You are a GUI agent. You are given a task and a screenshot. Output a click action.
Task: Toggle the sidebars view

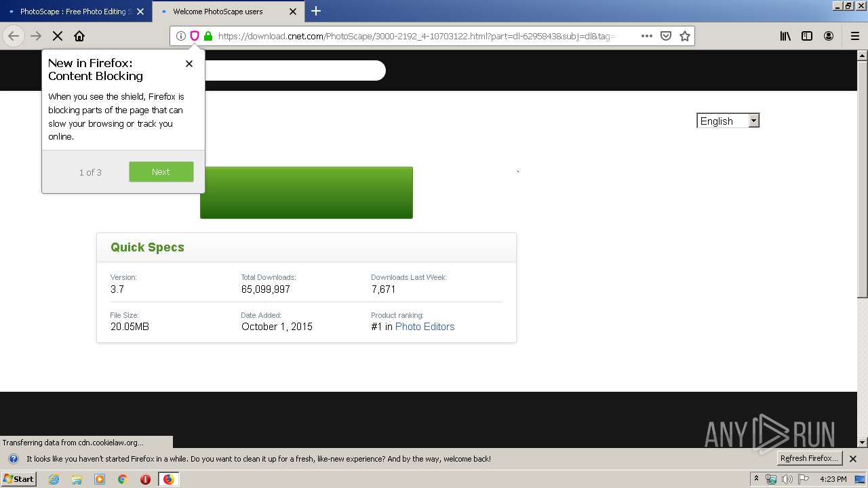click(x=807, y=36)
